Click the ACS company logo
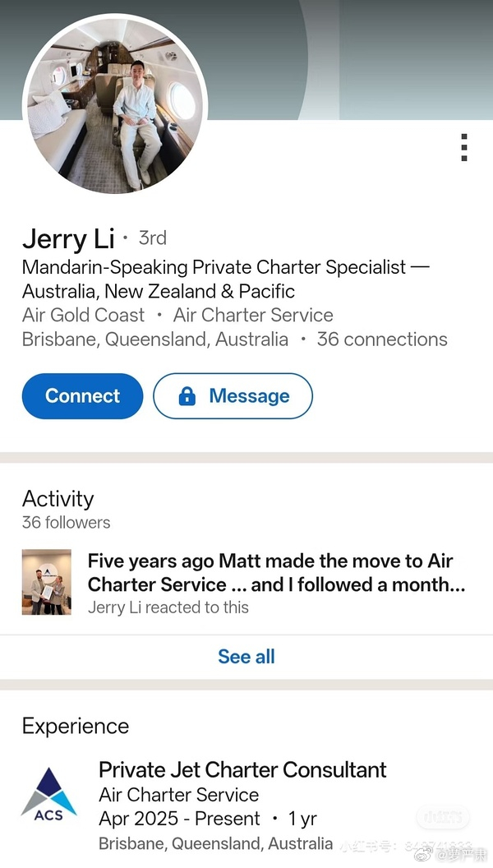Image resolution: width=493 pixels, height=868 pixels. click(x=49, y=794)
